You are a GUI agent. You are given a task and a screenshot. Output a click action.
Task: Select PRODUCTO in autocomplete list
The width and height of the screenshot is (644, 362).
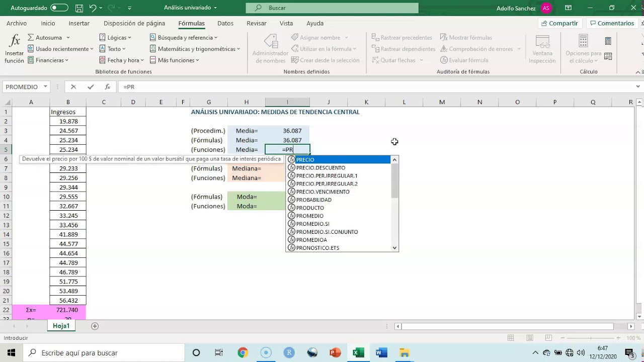pyautogui.click(x=339, y=208)
